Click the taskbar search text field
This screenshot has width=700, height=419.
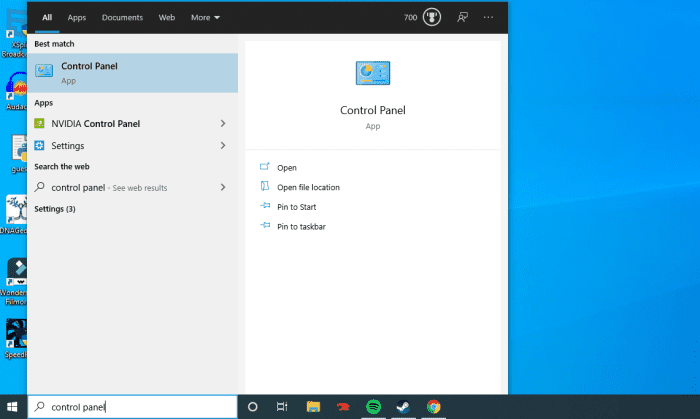click(140, 407)
